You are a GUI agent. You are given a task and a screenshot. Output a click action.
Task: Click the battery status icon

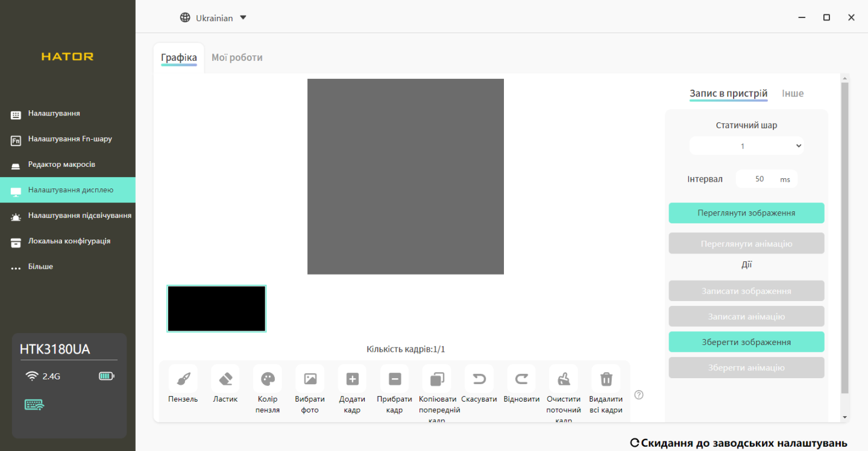pos(106,376)
